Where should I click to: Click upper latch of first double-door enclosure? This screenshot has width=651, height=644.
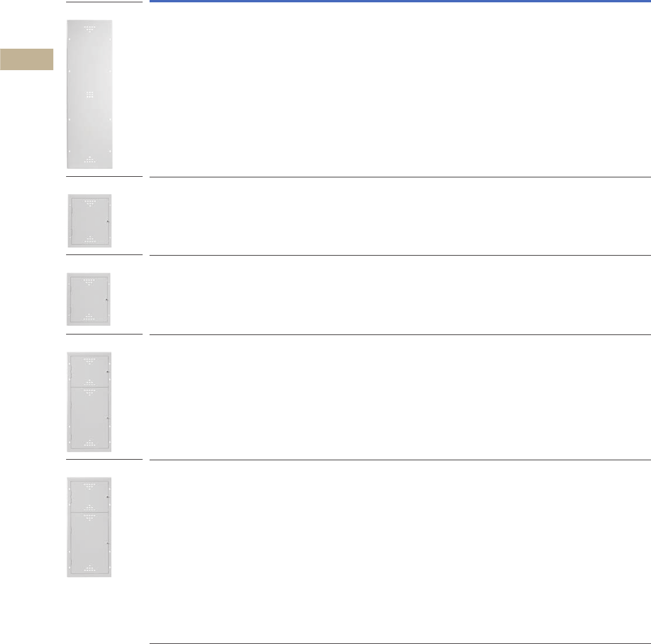point(108,371)
